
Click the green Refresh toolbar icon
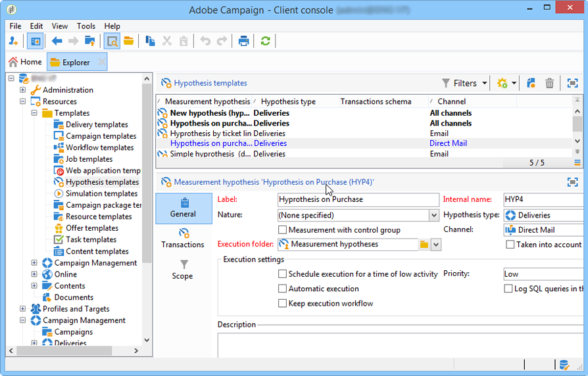tap(265, 41)
